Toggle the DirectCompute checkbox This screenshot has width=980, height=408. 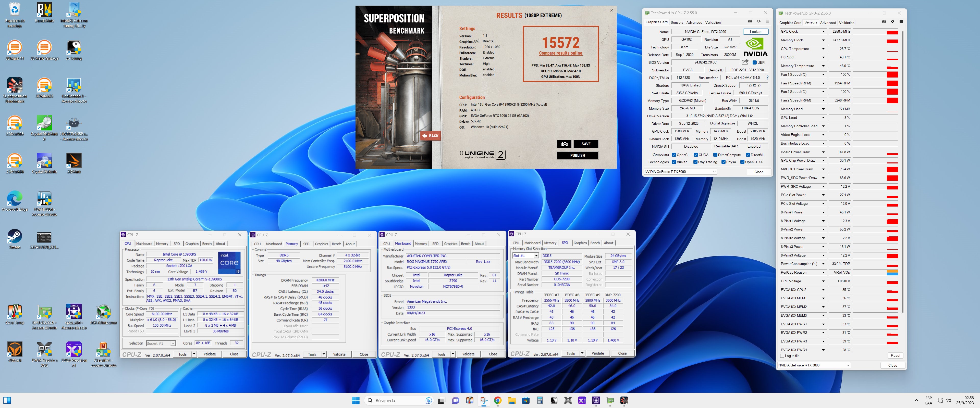pos(715,155)
